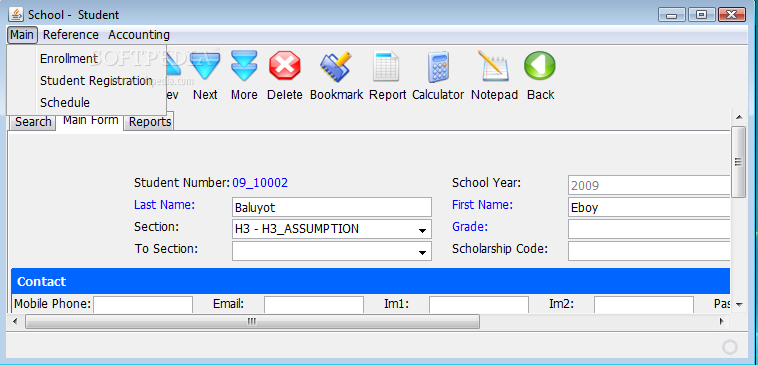758x365 pixels.
Task: Click the Next arrow icon
Action: pos(205,66)
